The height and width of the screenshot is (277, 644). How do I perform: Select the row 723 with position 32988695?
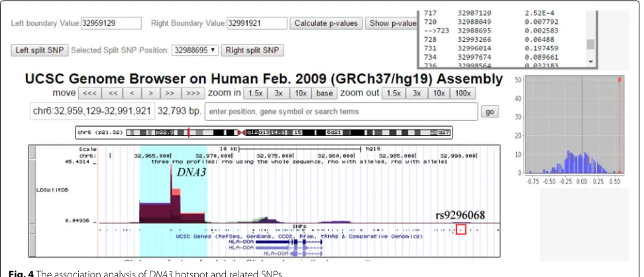coord(491,31)
